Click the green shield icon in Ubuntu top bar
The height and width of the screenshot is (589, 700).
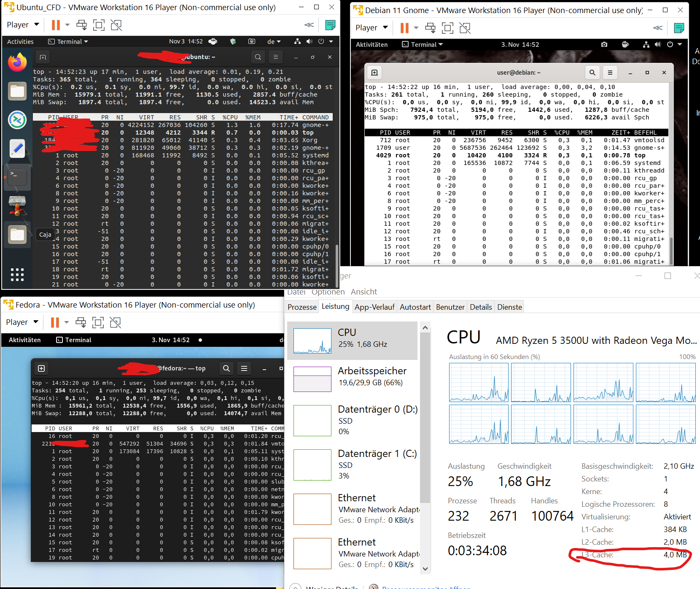point(233,41)
